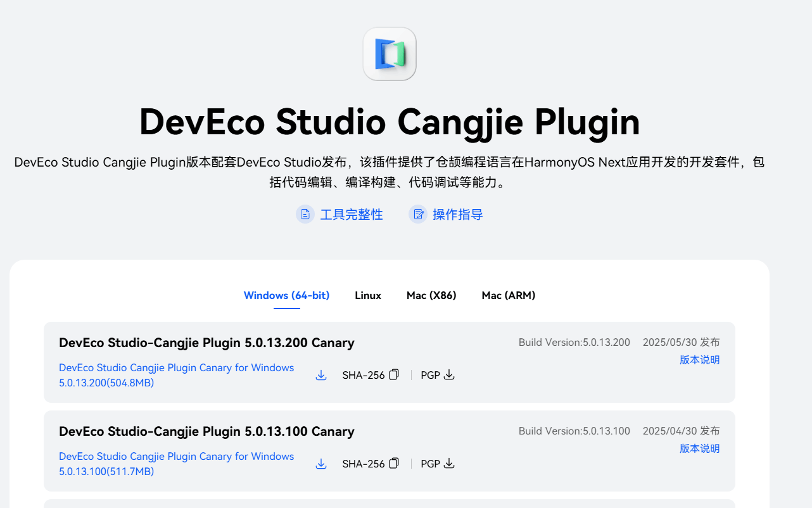Switch to the Mac (ARM) tab
The height and width of the screenshot is (508, 812).
tap(509, 295)
